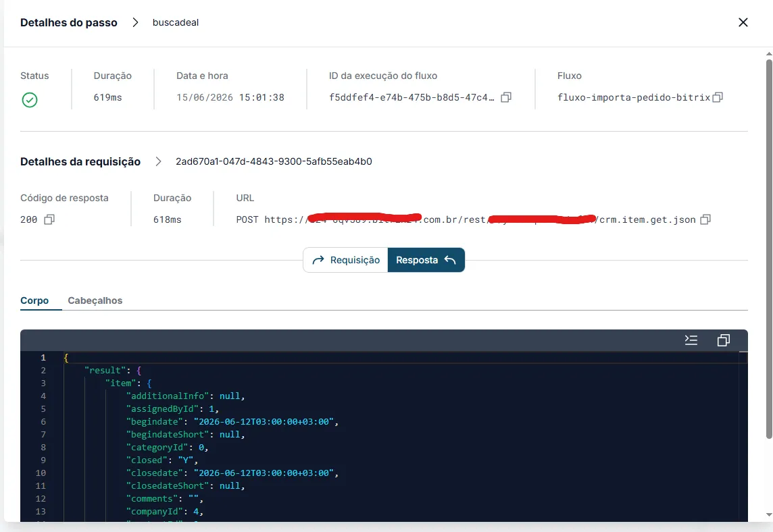Click the "item" key in the JSON

(121, 383)
